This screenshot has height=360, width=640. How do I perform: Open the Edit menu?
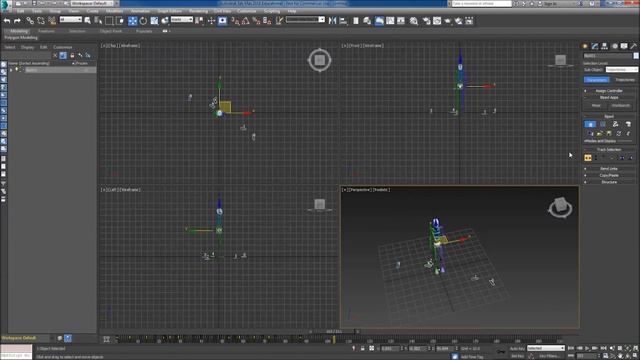(x=20, y=11)
